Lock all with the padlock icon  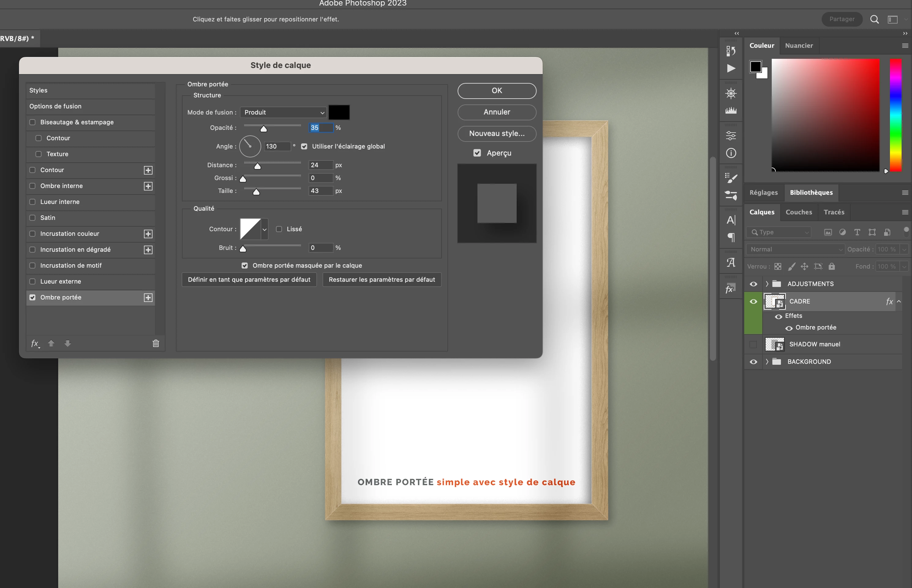(831, 266)
